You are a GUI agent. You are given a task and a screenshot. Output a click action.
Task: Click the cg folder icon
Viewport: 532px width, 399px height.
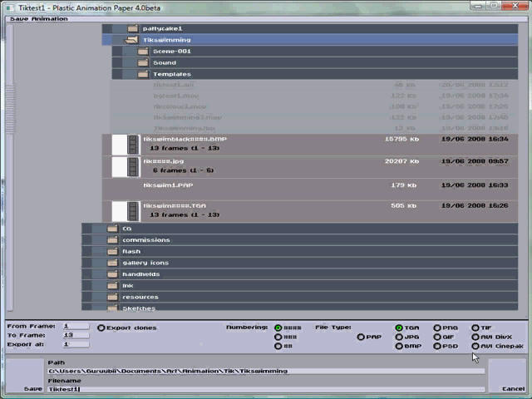pos(112,229)
